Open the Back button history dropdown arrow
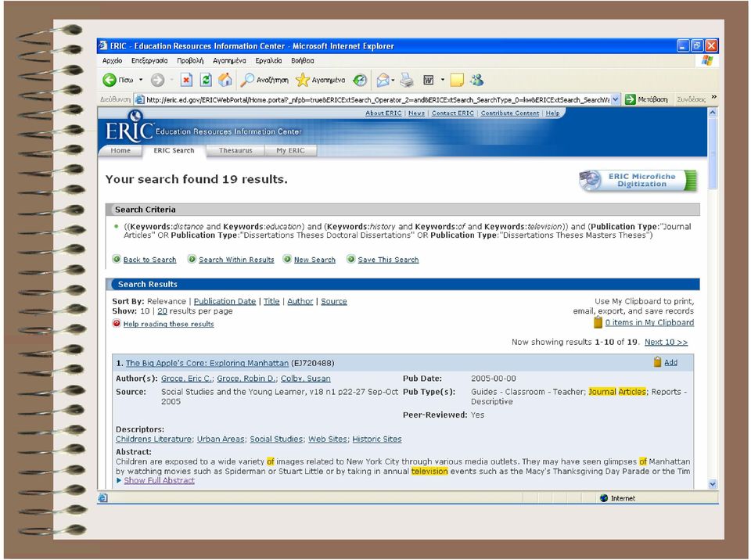Image resolution: width=751 pixels, height=560 pixels. point(141,80)
